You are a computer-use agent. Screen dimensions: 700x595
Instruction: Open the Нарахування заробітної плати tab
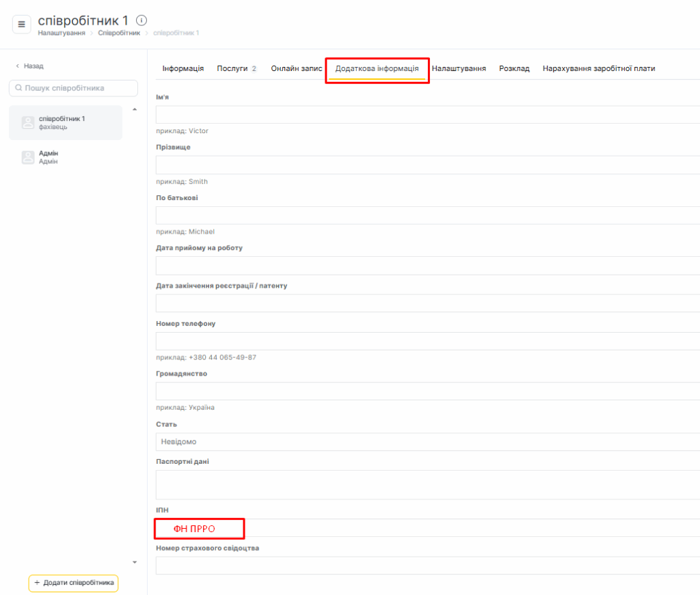pyautogui.click(x=598, y=69)
